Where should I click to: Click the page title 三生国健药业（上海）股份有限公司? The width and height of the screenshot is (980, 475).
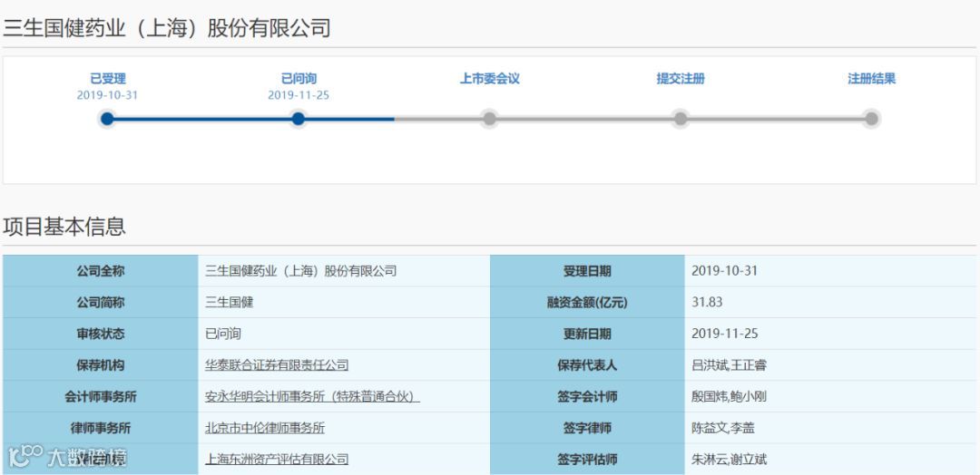point(167,28)
